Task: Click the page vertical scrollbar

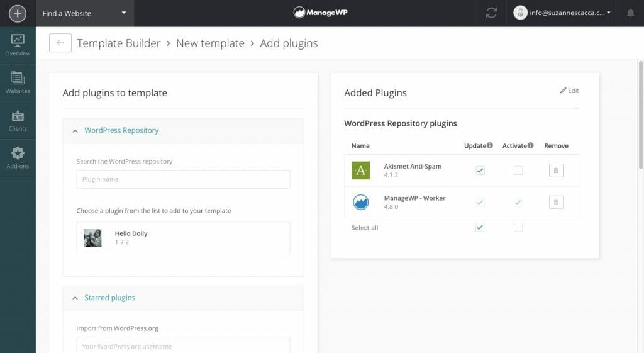Action: [640, 115]
